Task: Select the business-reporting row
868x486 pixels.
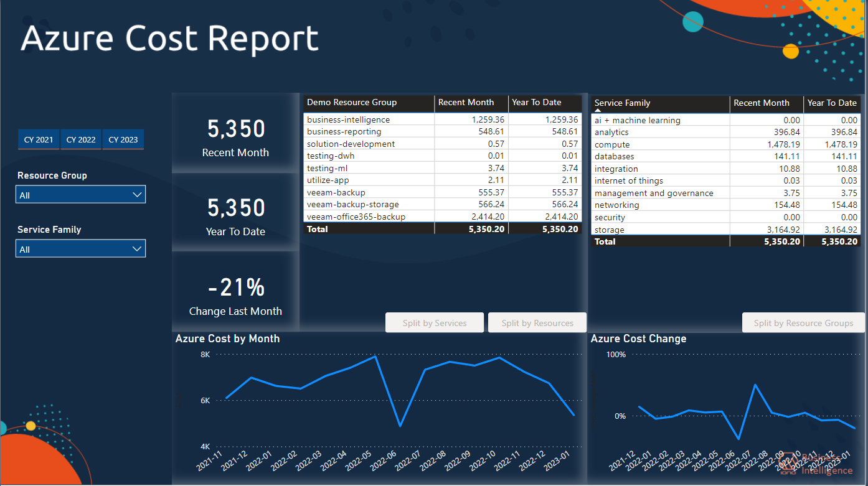Action: coord(443,131)
